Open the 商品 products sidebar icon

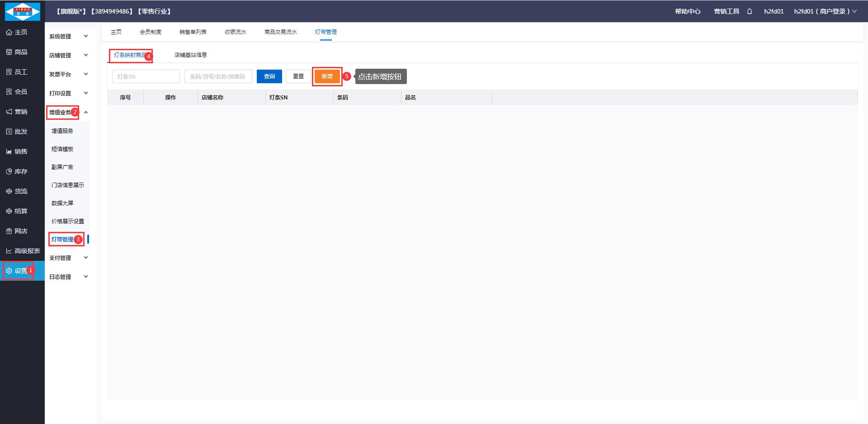click(x=9, y=52)
